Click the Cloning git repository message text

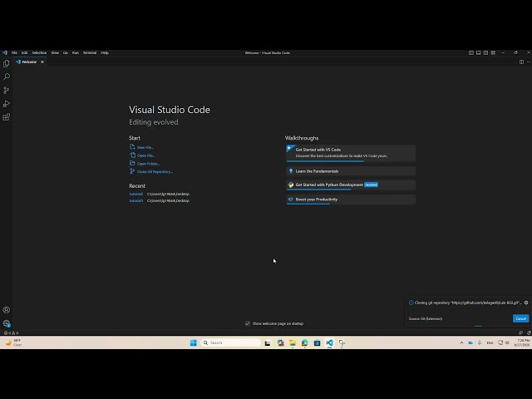click(x=468, y=303)
